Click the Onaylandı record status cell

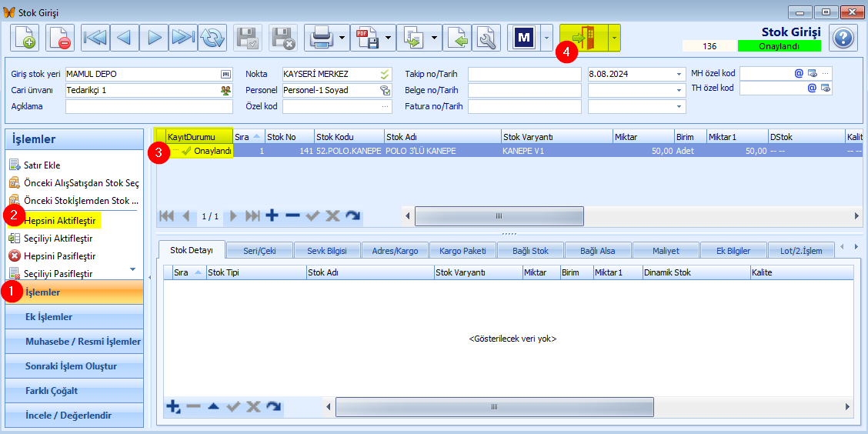point(199,151)
